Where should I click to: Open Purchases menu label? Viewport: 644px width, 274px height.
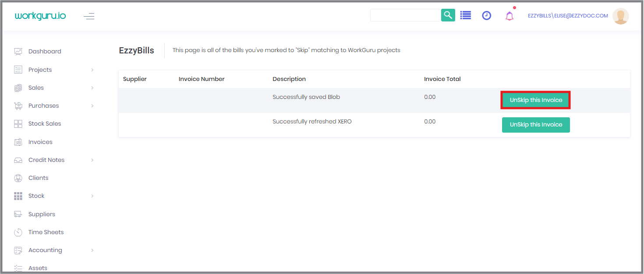pyautogui.click(x=43, y=106)
